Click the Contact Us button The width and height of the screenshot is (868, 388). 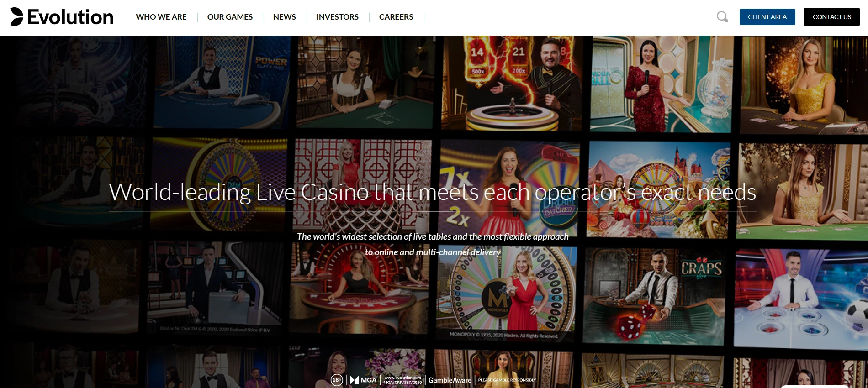831,17
